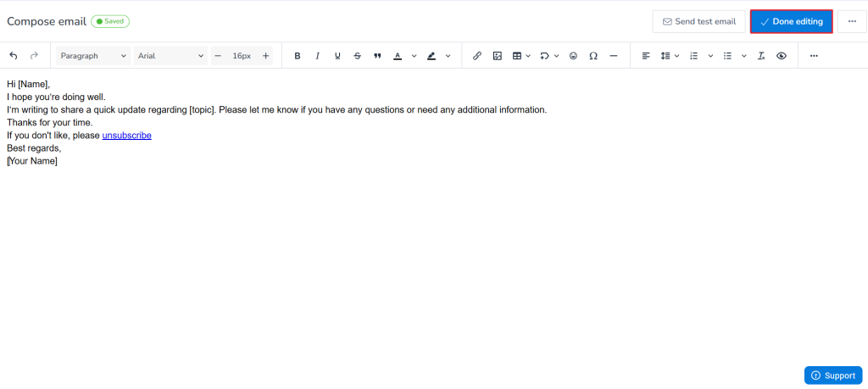Screen dimensions: 868x389
Task: Toggle italic formatting
Action: [x=317, y=56]
